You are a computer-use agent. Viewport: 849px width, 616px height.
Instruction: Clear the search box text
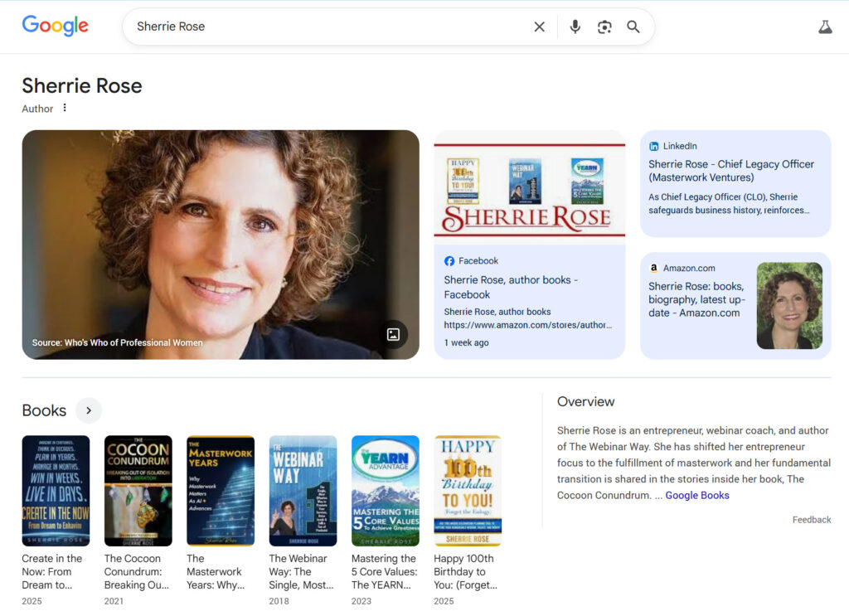539,27
